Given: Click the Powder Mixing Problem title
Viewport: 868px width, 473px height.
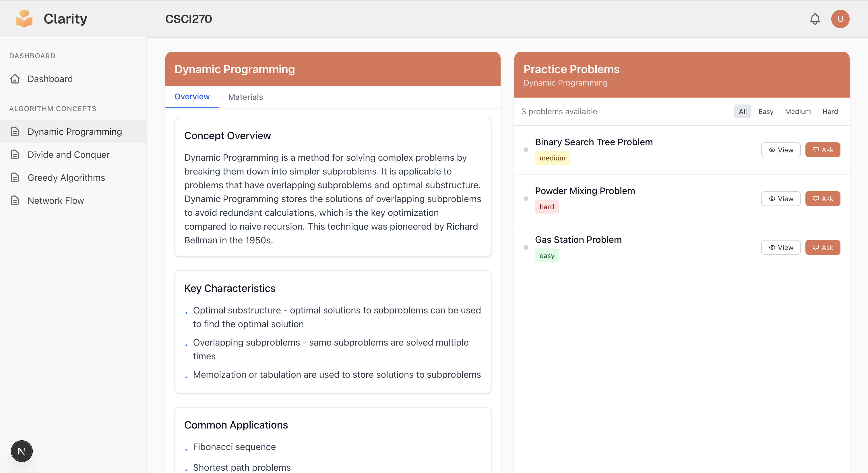Looking at the screenshot, I should click(585, 191).
